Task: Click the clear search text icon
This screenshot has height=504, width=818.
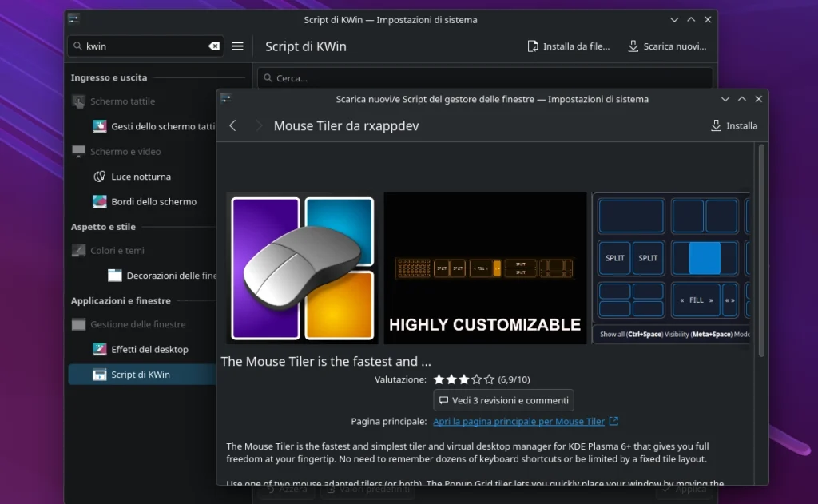Action: tap(213, 46)
